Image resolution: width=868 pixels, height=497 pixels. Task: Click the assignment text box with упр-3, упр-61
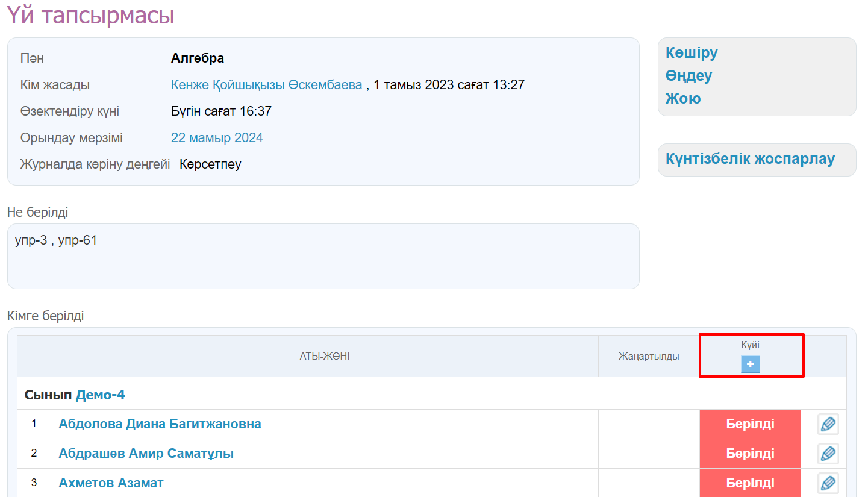[323, 256]
